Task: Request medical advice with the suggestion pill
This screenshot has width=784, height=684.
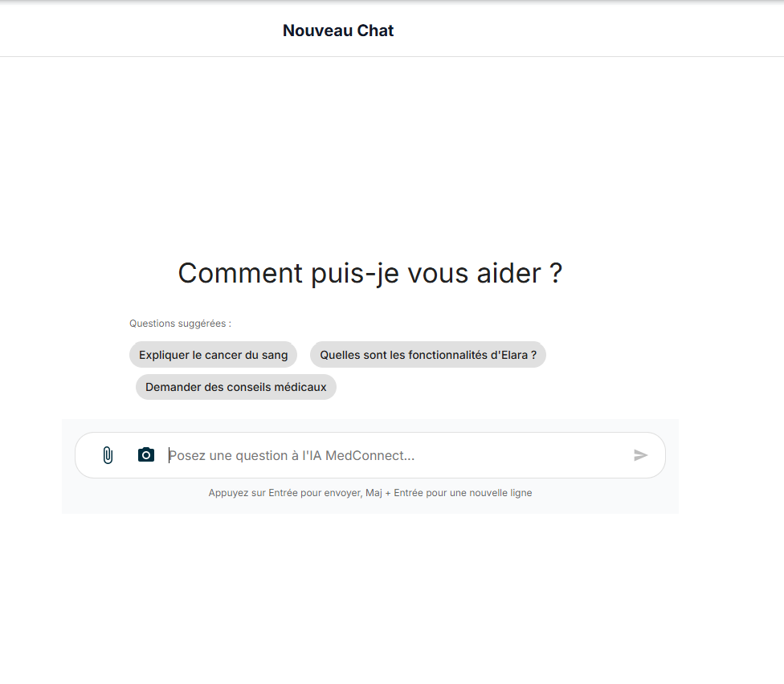Action: coord(235,386)
